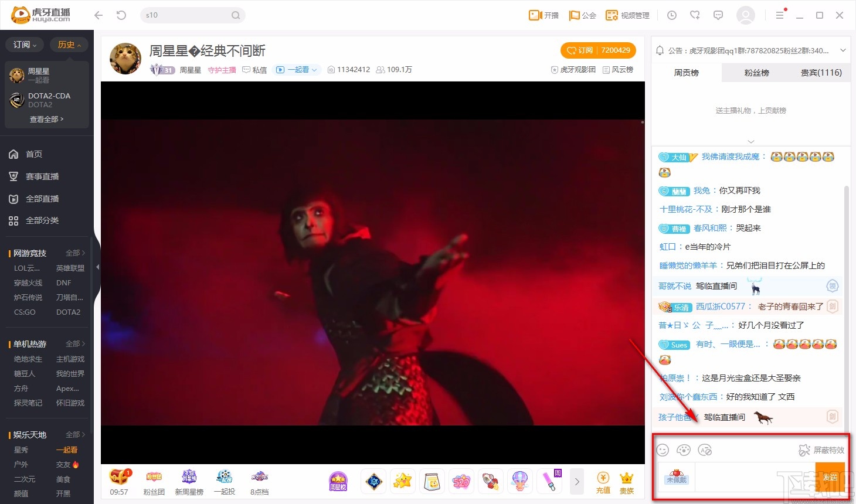The height and width of the screenshot is (504, 856).
Task: Open the favorites heart icon in title bar
Action: (695, 15)
